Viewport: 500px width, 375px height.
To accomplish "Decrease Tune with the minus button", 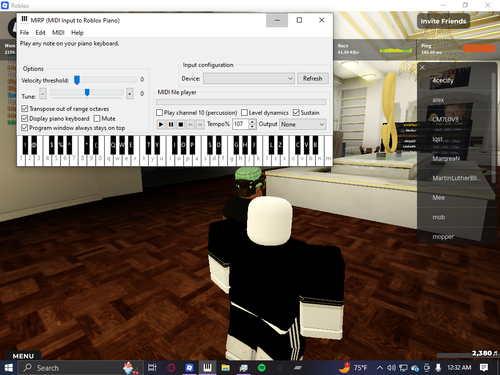I will 43,94.
